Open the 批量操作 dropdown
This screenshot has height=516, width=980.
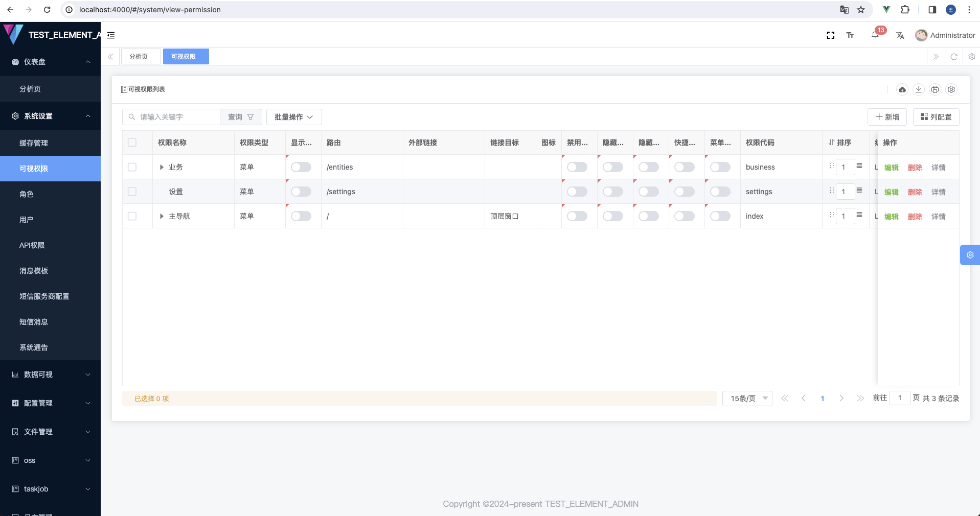pos(294,117)
